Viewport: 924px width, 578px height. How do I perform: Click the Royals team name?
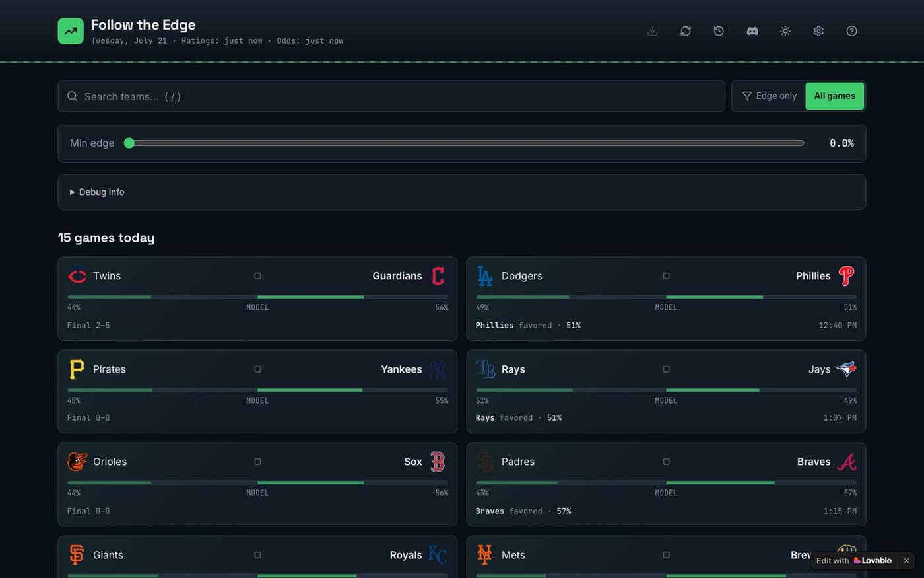406,555
